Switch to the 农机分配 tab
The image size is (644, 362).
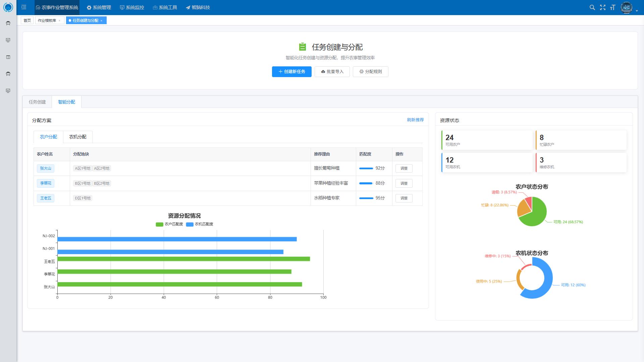[78, 137]
